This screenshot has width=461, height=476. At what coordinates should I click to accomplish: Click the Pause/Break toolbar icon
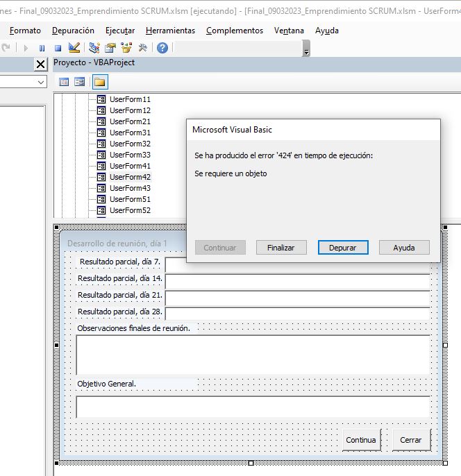(x=42, y=48)
